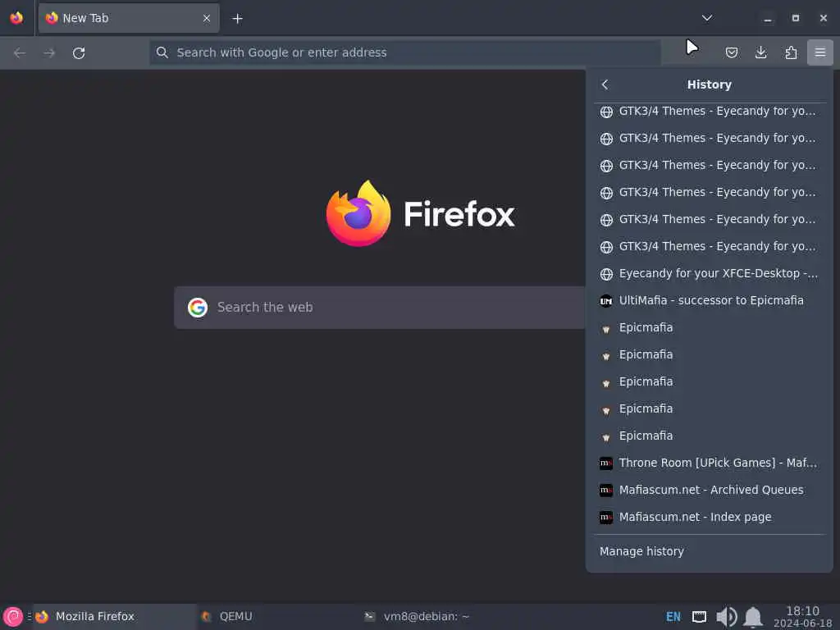
Task: Open the volume control tray icon
Action: (727, 617)
